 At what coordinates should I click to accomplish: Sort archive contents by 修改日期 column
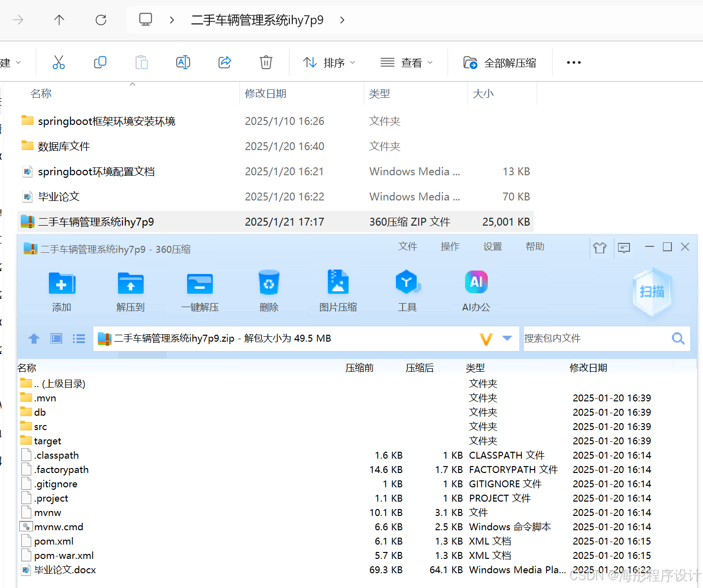[588, 368]
